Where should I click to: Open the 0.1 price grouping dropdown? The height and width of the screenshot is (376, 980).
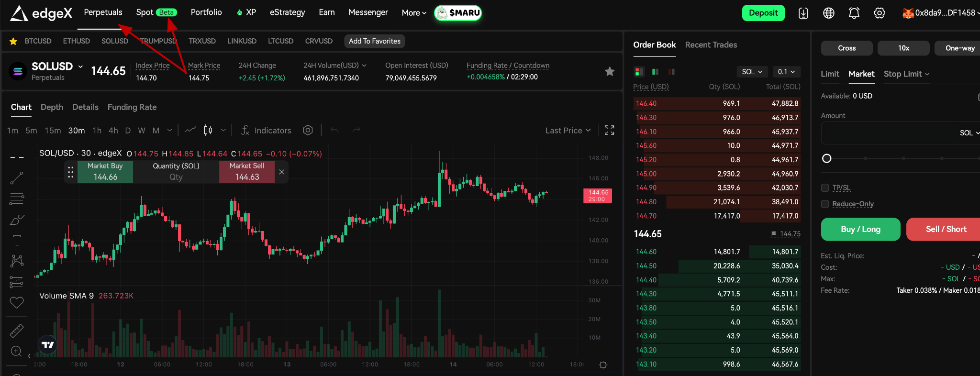(786, 72)
